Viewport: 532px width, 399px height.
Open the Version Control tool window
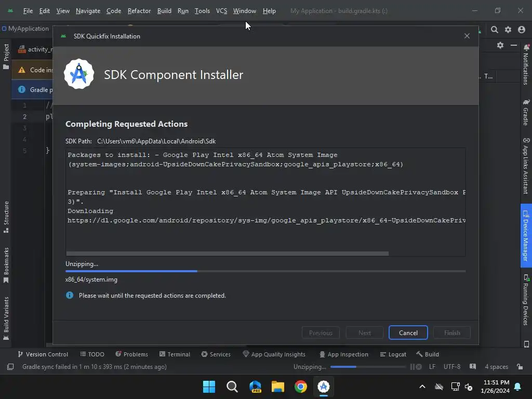43,354
